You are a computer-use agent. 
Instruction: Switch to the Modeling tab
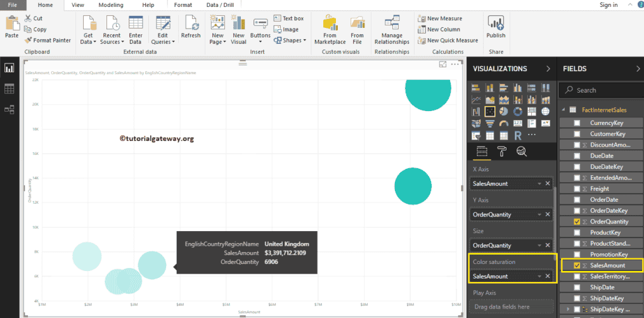click(111, 4)
